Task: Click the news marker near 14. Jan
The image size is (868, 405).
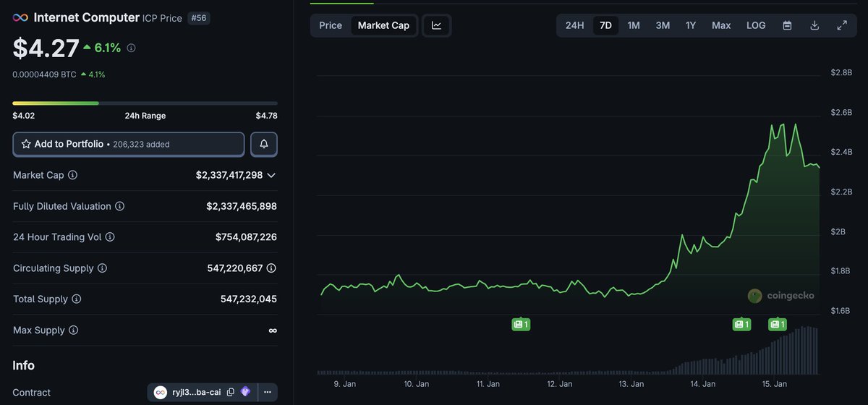Action: [741, 325]
